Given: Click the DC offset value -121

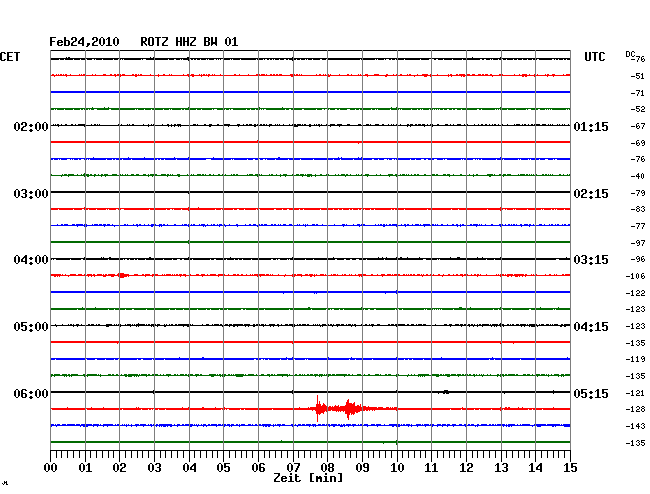Looking at the screenshot, I should [x=635, y=393].
